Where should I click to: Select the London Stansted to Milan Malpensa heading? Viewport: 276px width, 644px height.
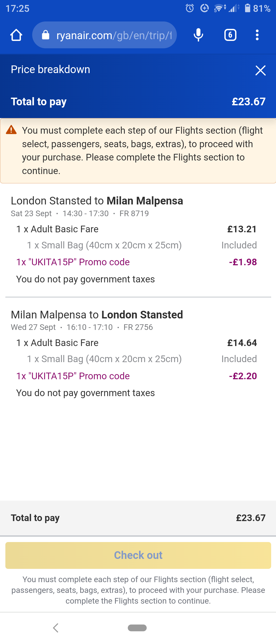point(97,201)
